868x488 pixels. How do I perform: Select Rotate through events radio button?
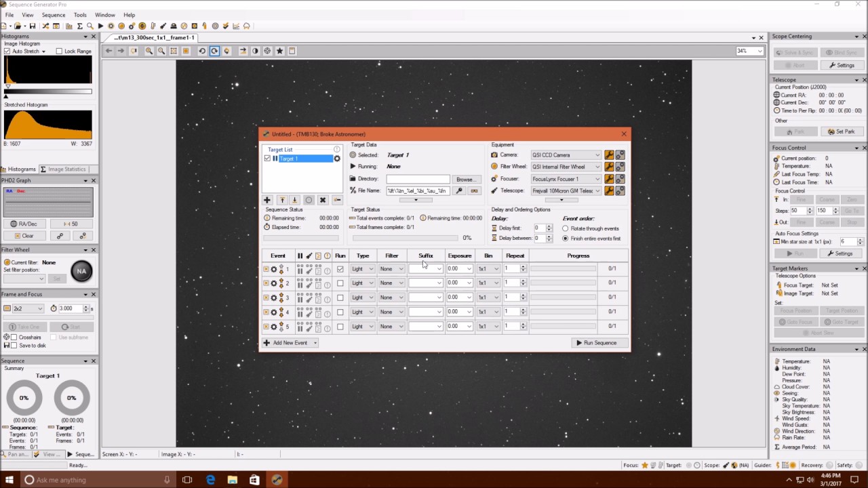click(566, 228)
